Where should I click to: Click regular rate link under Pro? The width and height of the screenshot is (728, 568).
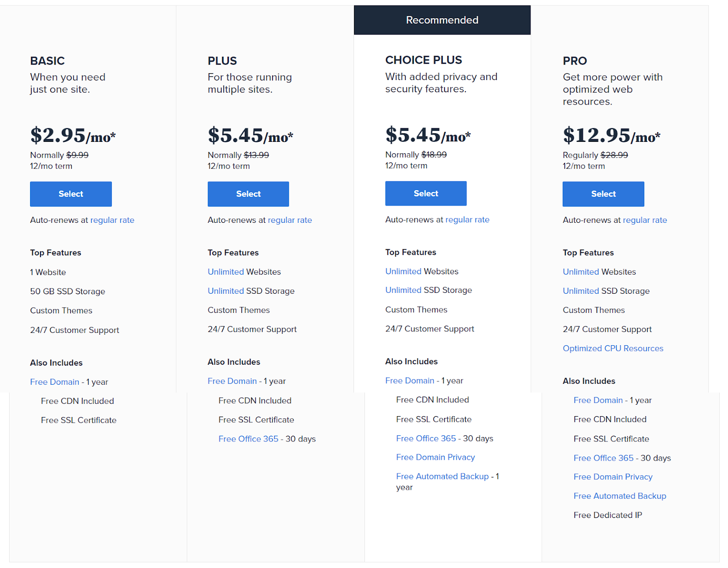pyautogui.click(x=645, y=220)
